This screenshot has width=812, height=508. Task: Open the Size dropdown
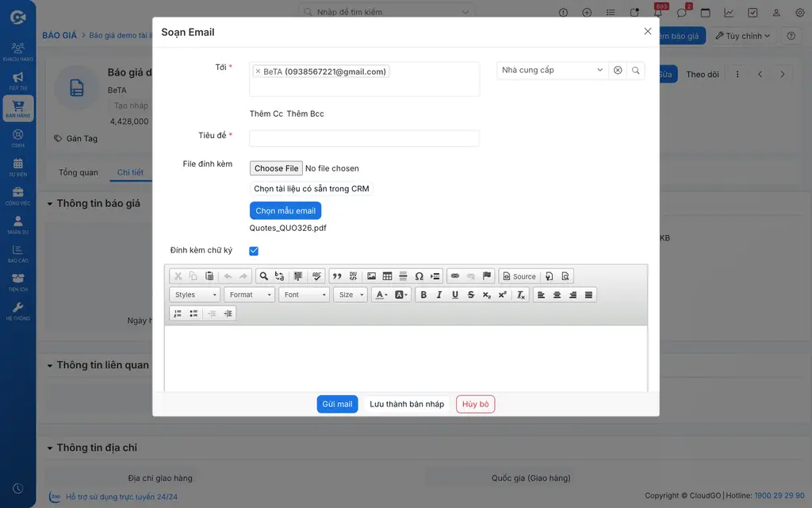tap(350, 295)
